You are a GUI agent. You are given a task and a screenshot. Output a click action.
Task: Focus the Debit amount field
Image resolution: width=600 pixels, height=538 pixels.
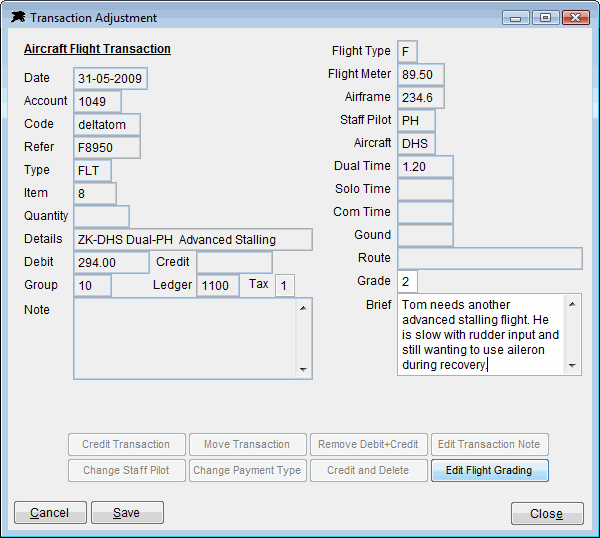(x=111, y=262)
